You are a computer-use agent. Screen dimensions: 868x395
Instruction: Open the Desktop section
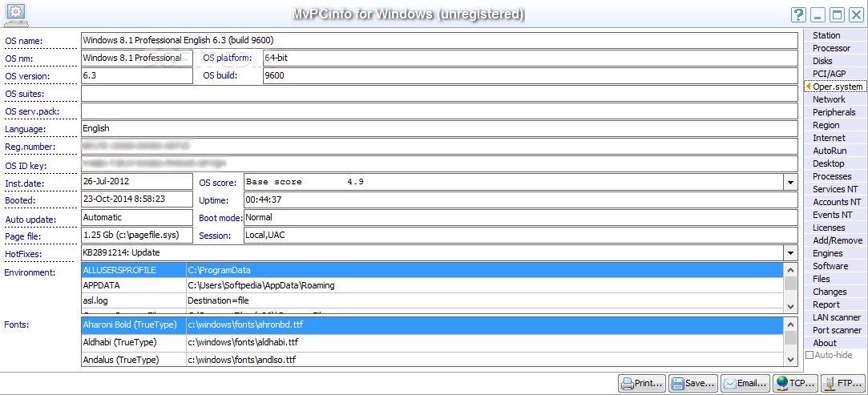pos(834,163)
